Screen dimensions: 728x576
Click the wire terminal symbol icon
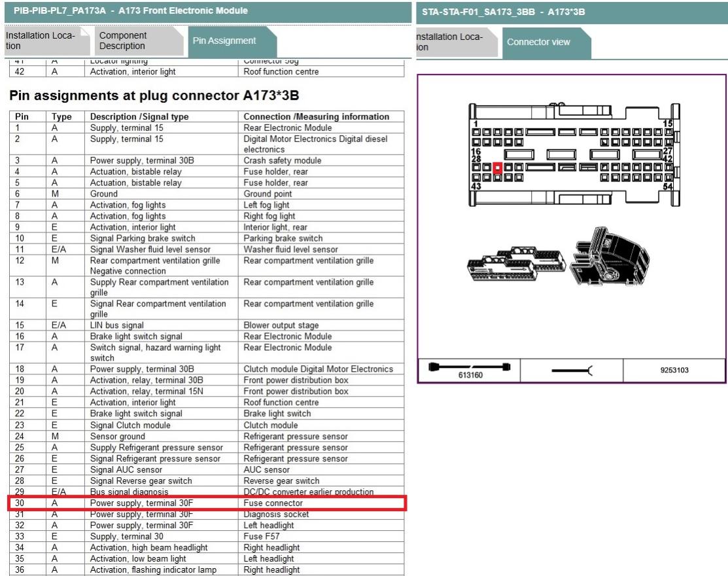click(x=571, y=370)
